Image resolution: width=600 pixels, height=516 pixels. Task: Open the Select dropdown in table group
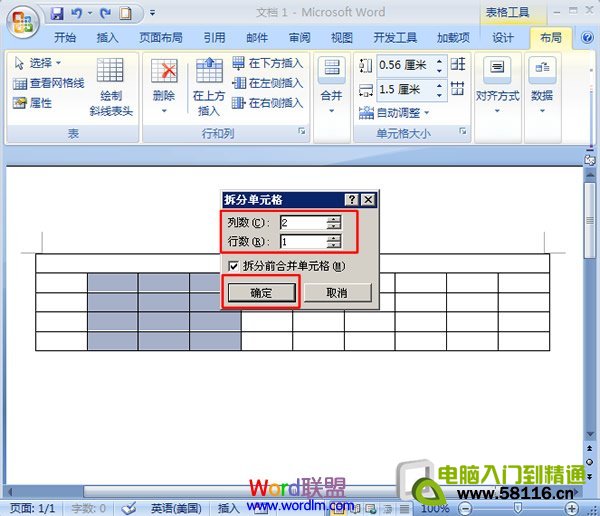click(40, 63)
